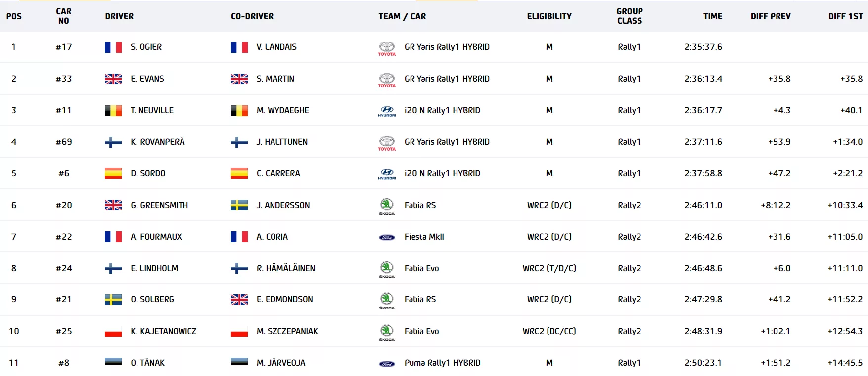Click the Ford logo in Fourmaux's row
The height and width of the screenshot is (376, 868).
click(387, 237)
